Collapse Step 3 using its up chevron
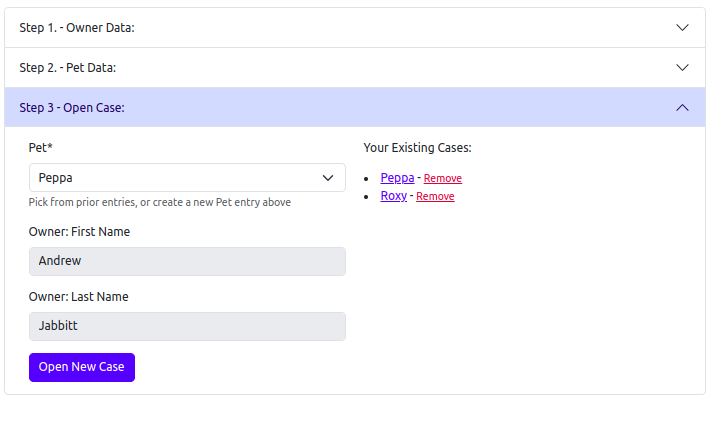This screenshot has width=718, height=421. pos(682,108)
